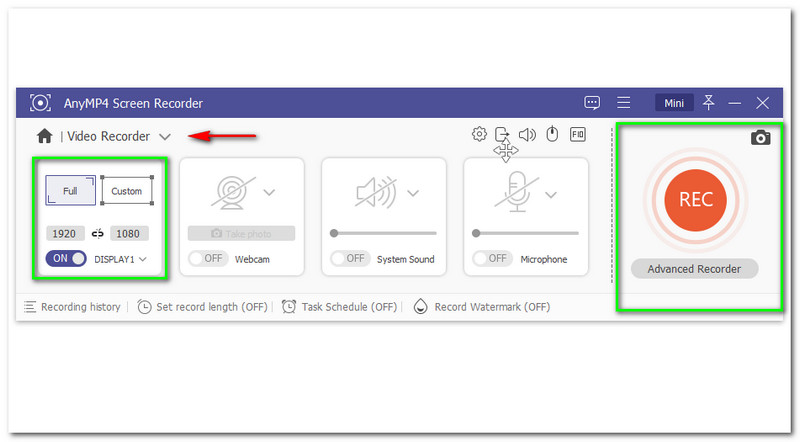
Task: Expand the system sound device dropdown
Action: (413, 193)
